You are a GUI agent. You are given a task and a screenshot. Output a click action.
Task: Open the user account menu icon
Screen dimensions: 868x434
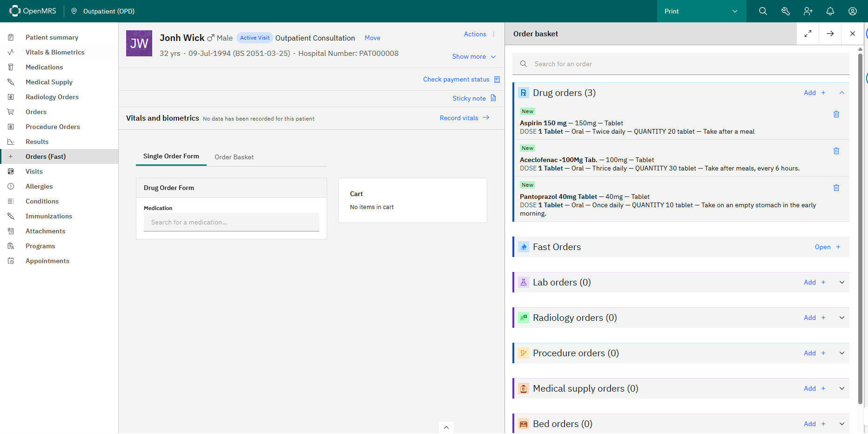[853, 11]
